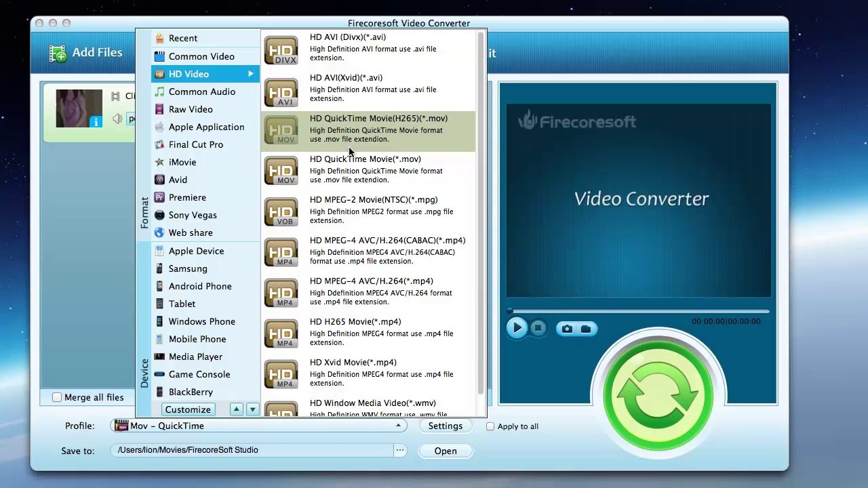This screenshot has height=488, width=868.
Task: Click category list up arrow button
Action: pyautogui.click(x=236, y=409)
